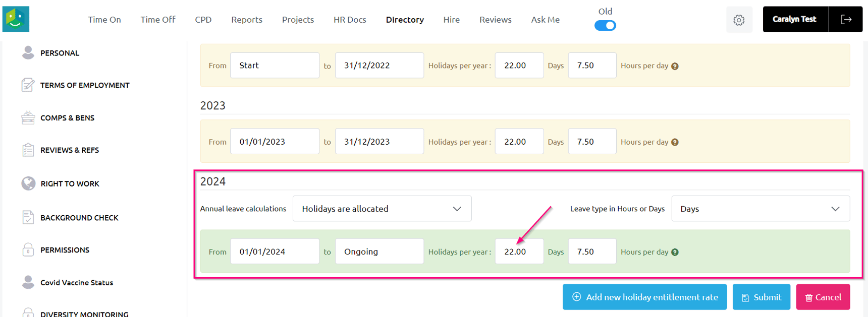Click the green help icon beside the 2024 hours per day
The height and width of the screenshot is (317, 868).
pos(675,252)
